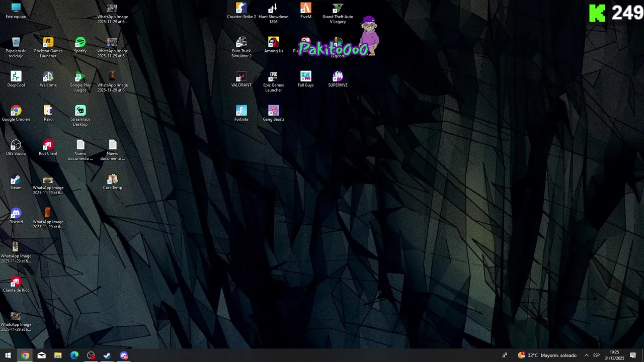Viewport: 644px width, 362px height.
Task: Open the 32°C weather widget
Action: (547, 355)
